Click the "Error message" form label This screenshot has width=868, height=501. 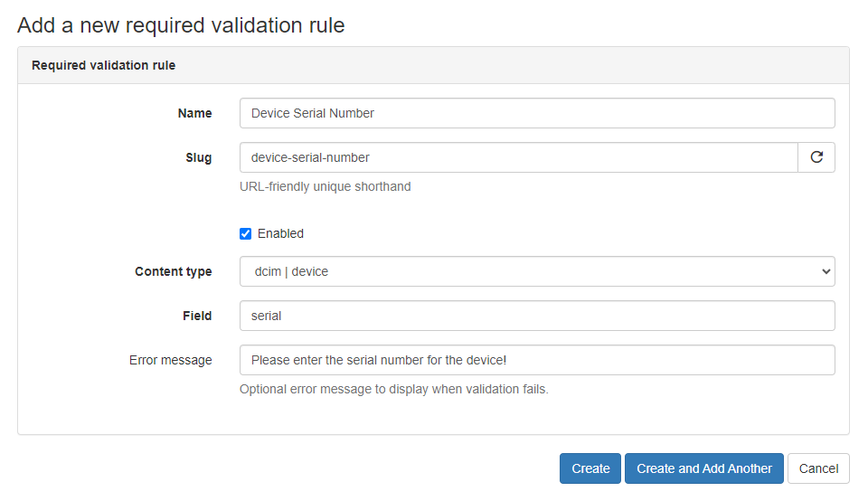click(x=170, y=360)
